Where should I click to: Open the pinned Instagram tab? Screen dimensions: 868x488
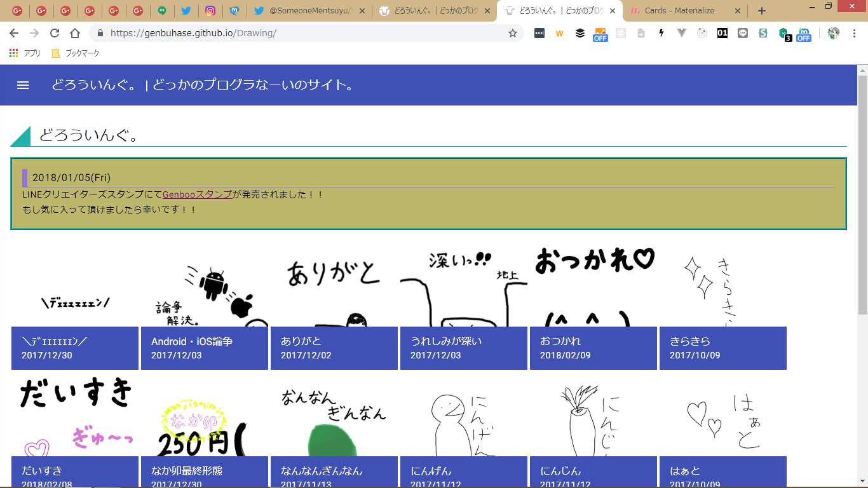(210, 11)
